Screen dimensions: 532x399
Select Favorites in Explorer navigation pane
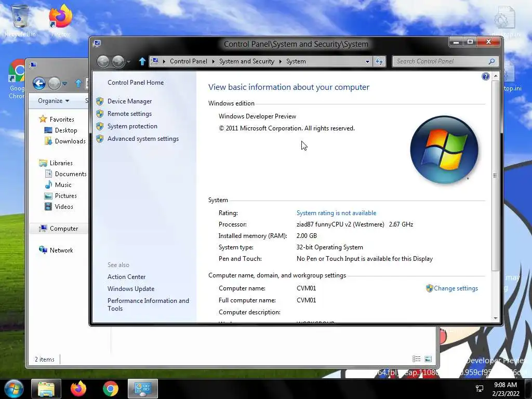pyautogui.click(x=62, y=119)
